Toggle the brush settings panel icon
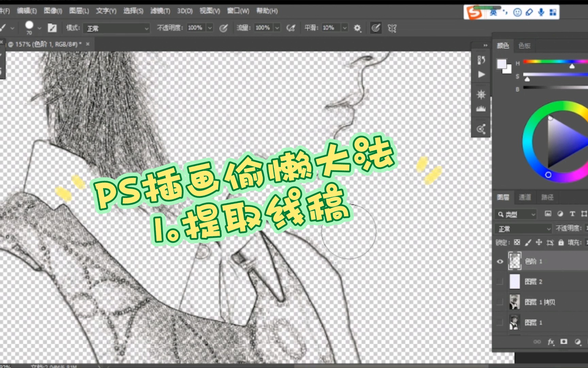Viewport: 588px width, 368px height. click(52, 28)
